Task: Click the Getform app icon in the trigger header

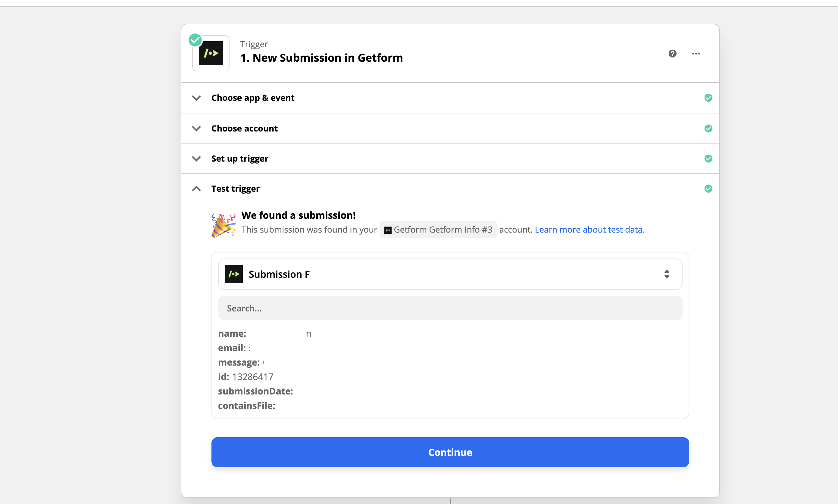Action: point(211,53)
